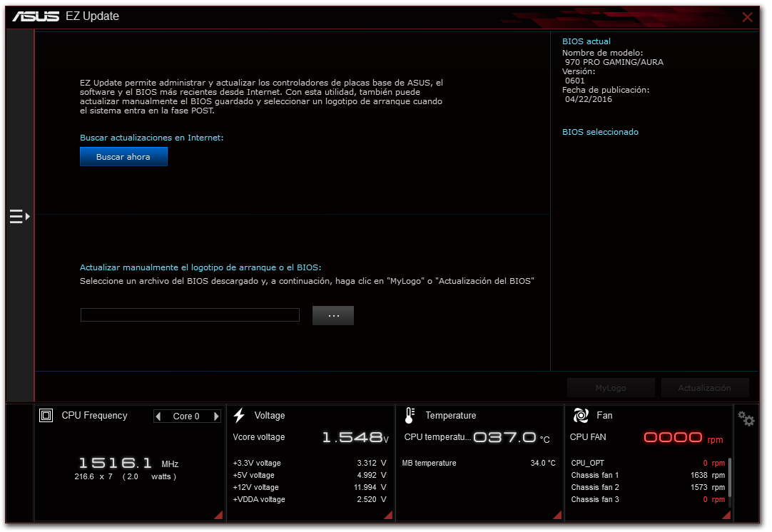The width and height of the screenshot is (772, 532).
Task: Click the '+3.3V voltage' row
Action: (x=310, y=464)
